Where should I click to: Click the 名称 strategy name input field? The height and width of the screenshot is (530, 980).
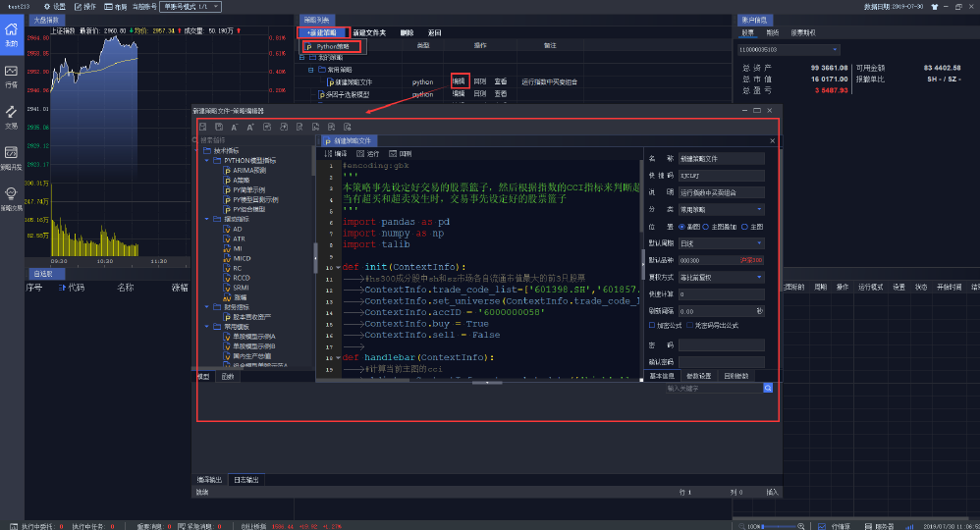(721, 159)
